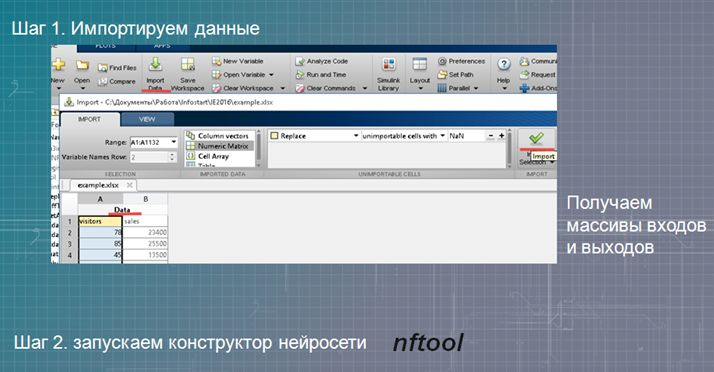Expand the Clear Commands dropdown arrow
This screenshot has width=714, height=372.
[365, 88]
